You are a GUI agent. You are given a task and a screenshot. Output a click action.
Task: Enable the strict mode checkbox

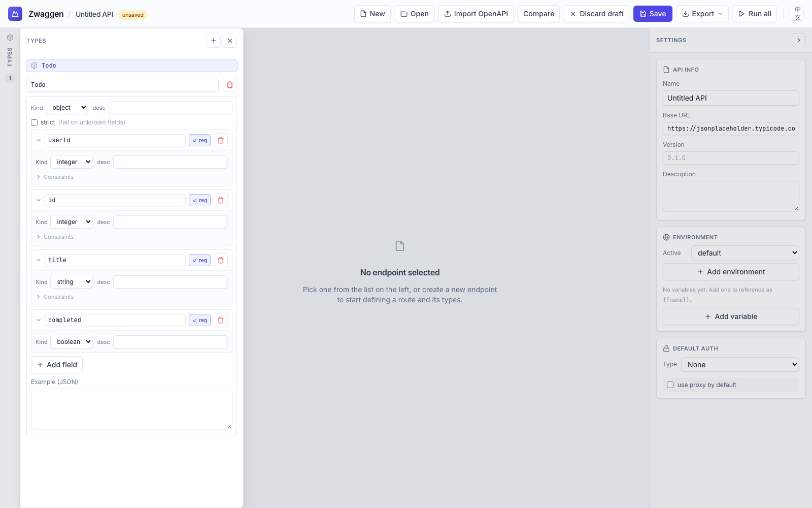point(34,122)
